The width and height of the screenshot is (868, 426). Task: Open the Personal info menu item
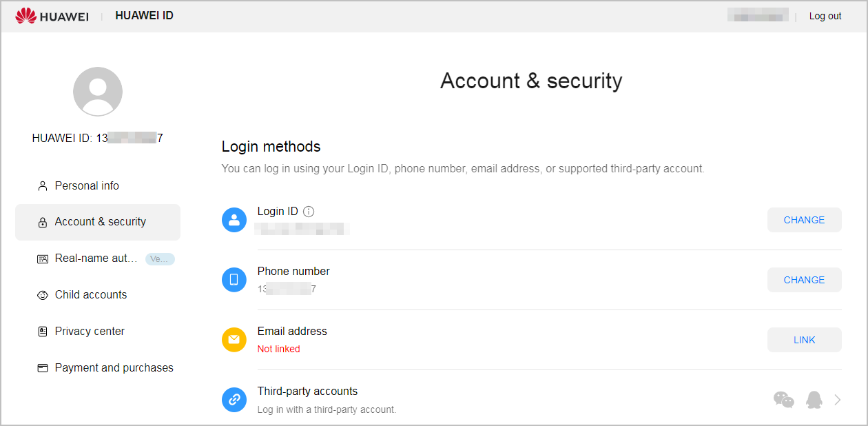point(87,186)
